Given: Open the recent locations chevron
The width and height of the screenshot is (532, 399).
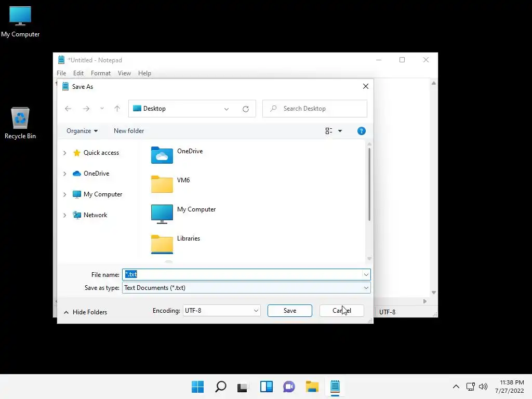Looking at the screenshot, I should click(102, 109).
